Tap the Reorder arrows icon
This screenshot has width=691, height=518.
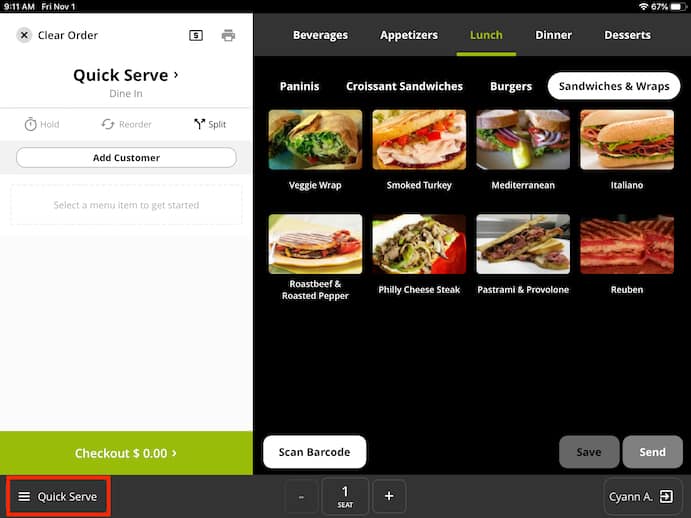(x=108, y=124)
